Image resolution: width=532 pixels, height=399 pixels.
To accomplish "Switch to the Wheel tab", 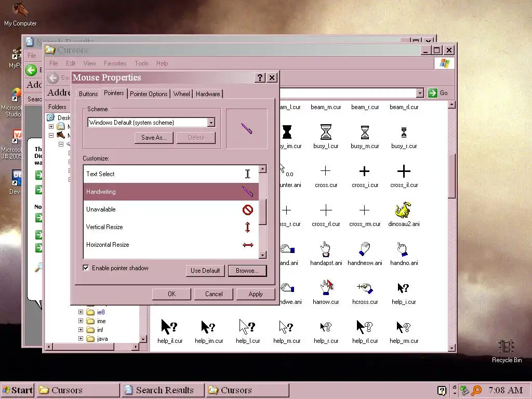I will [x=181, y=94].
